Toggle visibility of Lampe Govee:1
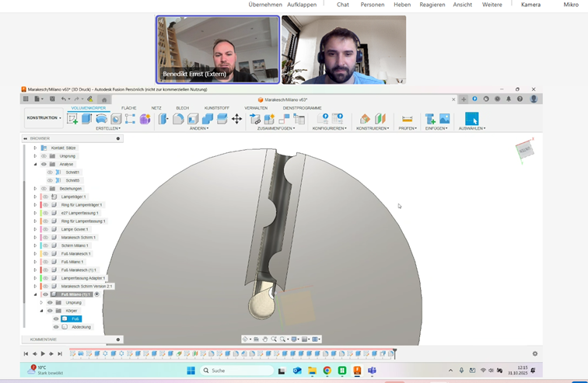The height and width of the screenshot is (383, 588). point(45,229)
